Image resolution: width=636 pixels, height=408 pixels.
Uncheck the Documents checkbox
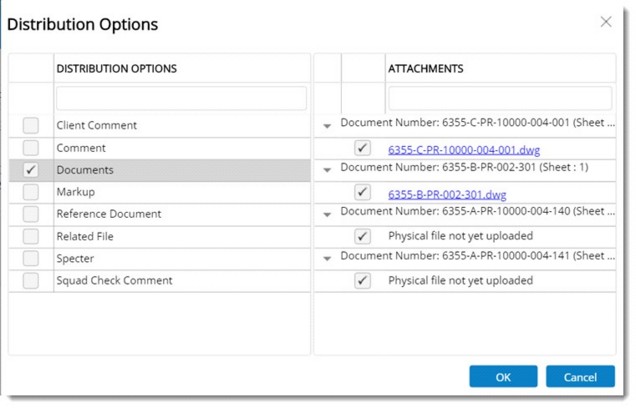click(x=31, y=170)
